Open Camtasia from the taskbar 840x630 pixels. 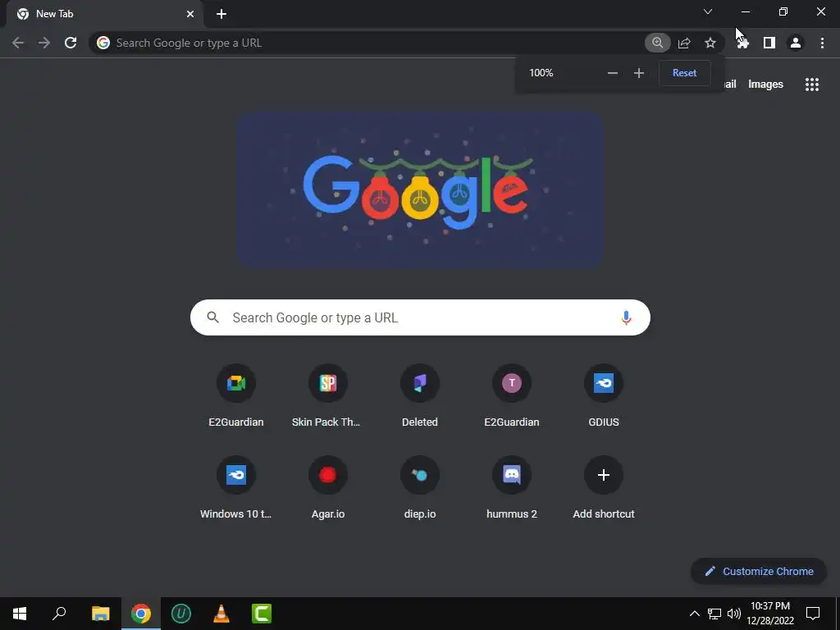point(262,614)
